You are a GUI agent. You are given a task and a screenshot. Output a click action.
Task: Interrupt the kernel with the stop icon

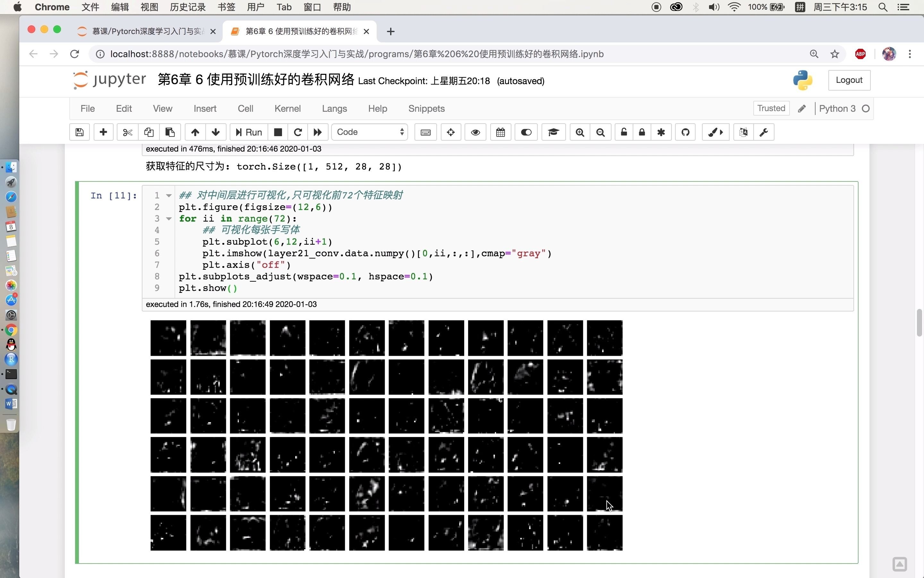[278, 132]
